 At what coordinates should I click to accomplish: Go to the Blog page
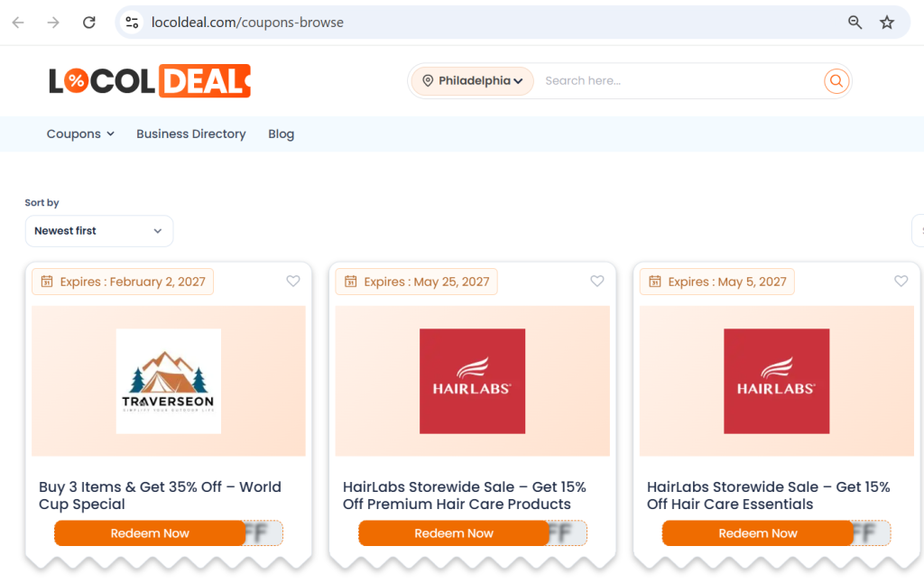click(x=282, y=134)
